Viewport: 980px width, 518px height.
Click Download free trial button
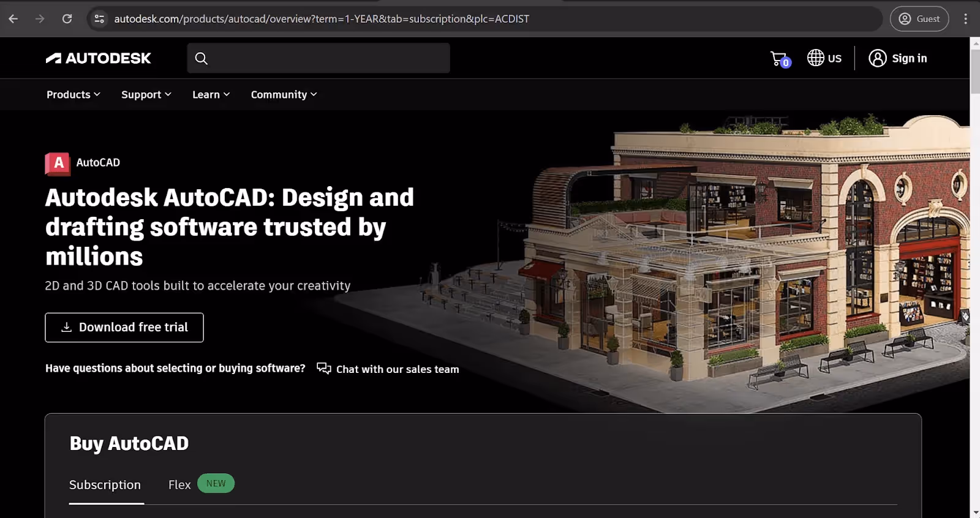pyautogui.click(x=124, y=328)
